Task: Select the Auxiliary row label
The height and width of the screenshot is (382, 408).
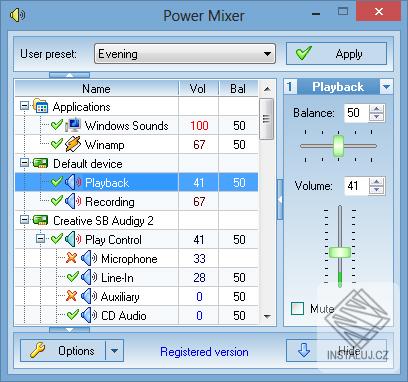Action: [120, 297]
